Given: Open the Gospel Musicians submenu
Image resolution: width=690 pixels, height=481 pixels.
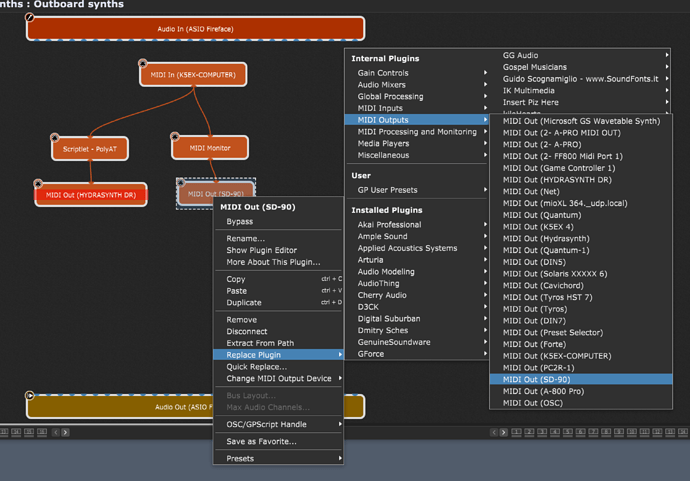Looking at the screenshot, I should (581, 67).
